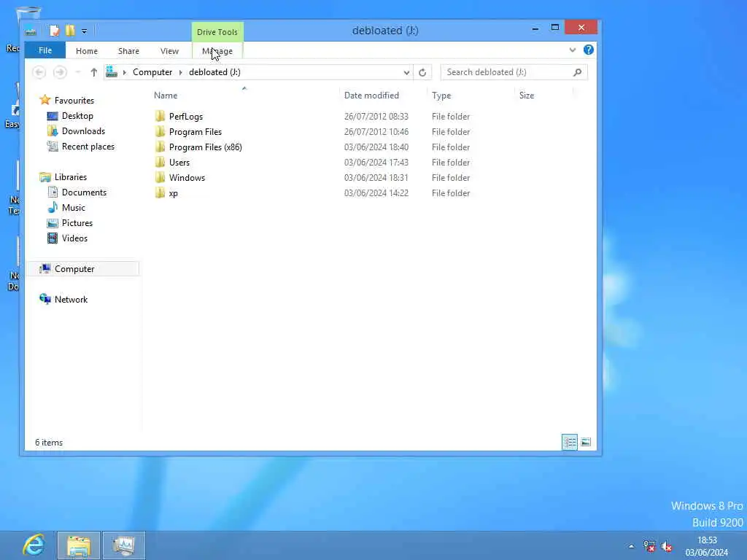Switch to the View ribbon tab
Image resolution: width=747 pixels, height=560 pixels.
point(169,51)
